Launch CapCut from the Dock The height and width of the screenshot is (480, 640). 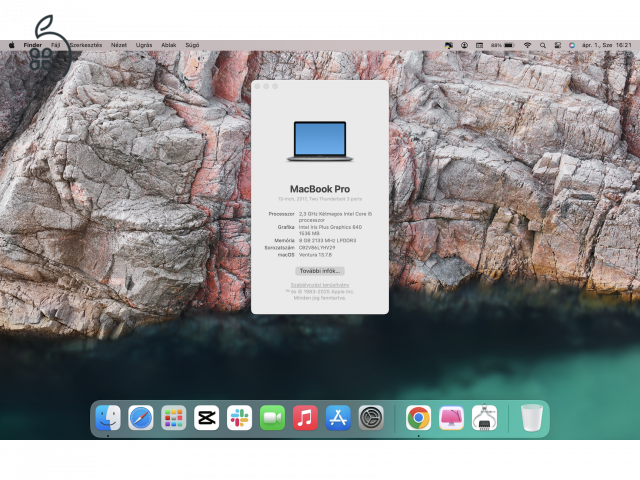207,418
